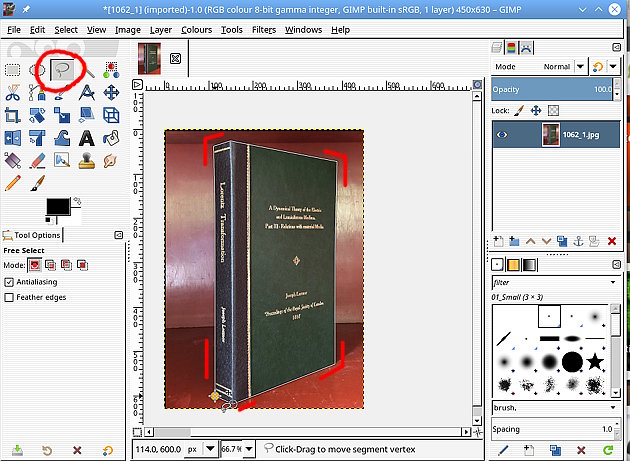Select the Bucket Fill tool
The height and width of the screenshot is (461, 630).
pos(111,138)
